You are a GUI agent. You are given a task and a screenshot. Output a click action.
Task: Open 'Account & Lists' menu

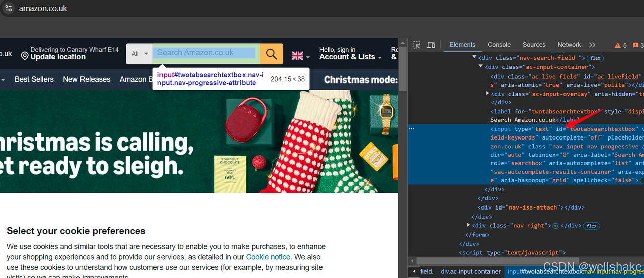[x=351, y=57]
